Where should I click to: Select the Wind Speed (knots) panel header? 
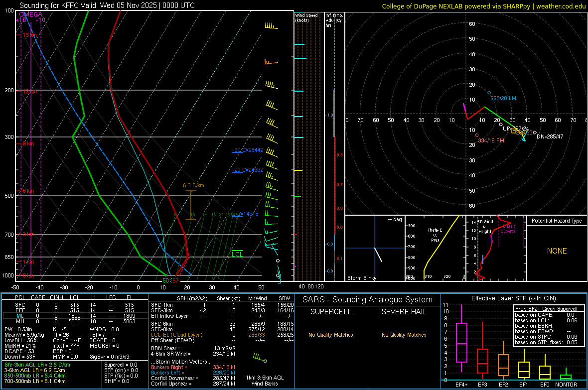(x=306, y=17)
